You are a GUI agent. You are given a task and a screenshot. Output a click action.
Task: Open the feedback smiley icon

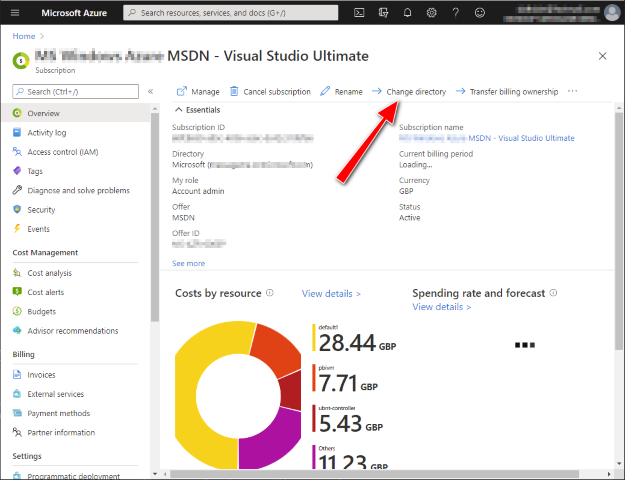pyautogui.click(x=480, y=13)
